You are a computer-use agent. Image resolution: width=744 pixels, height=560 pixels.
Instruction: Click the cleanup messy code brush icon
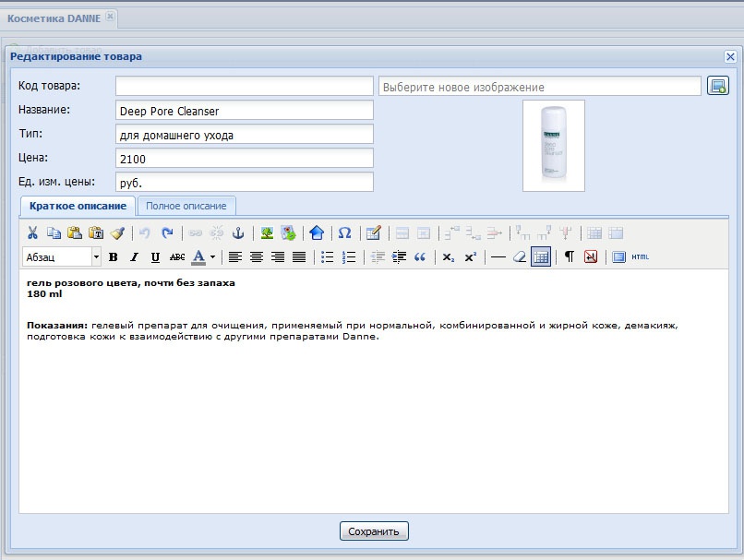117,232
